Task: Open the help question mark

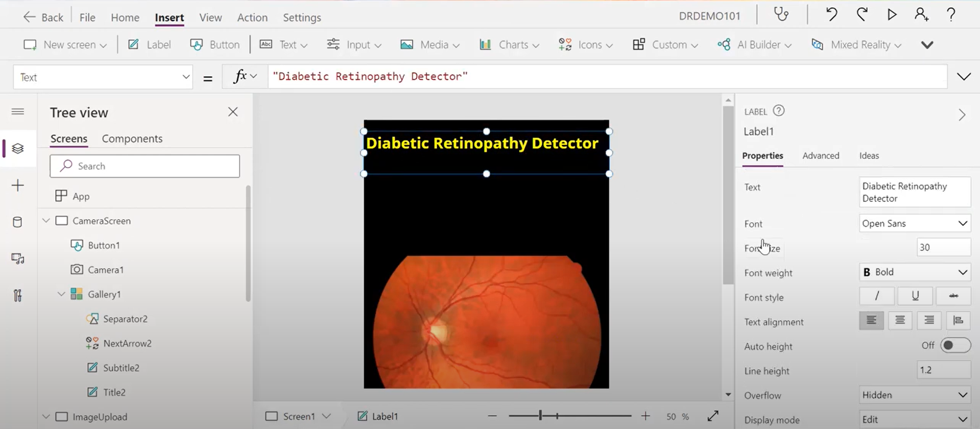Action: (951, 15)
